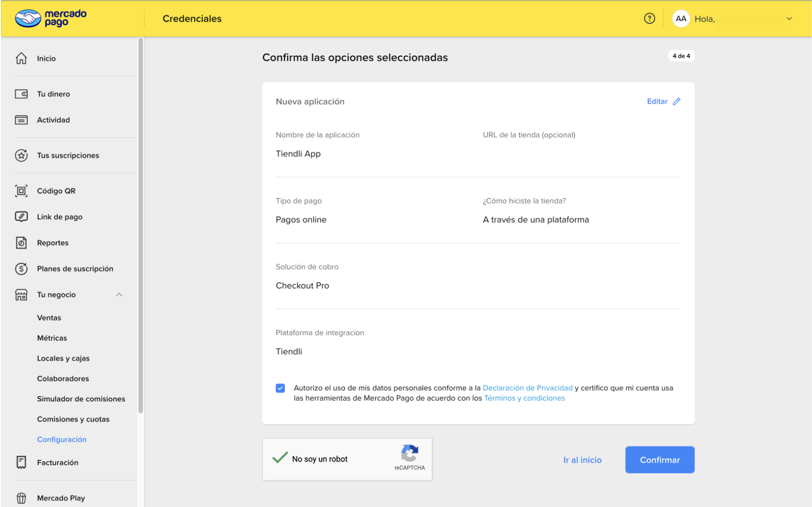This screenshot has width=812, height=507.
Task: Open Facturación menu item
Action: coord(58,463)
